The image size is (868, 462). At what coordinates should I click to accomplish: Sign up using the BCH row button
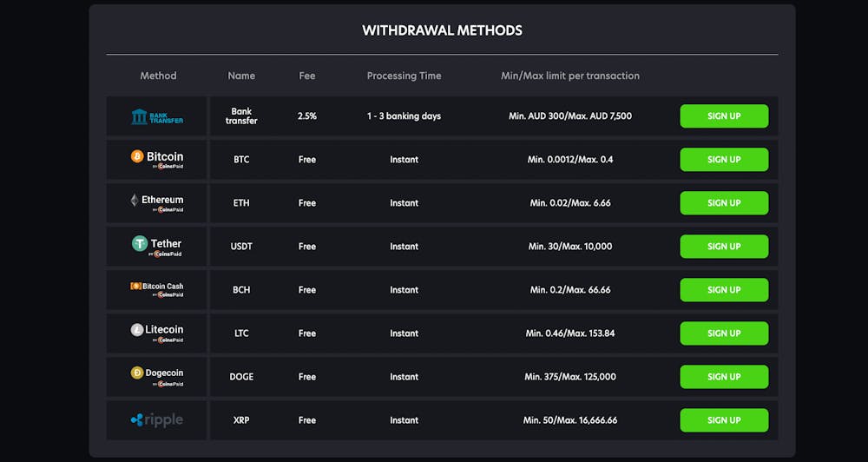[724, 290]
